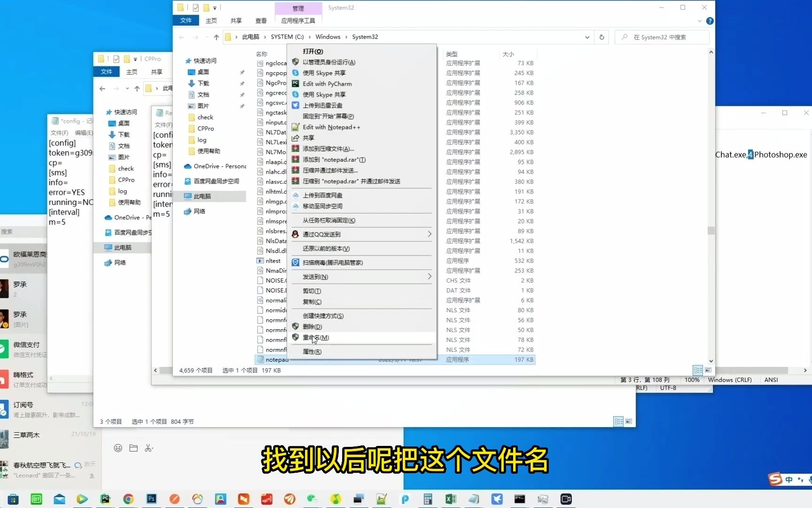
Task: Click the emoji smiley icon in the chat toolbar
Action: 117,448
